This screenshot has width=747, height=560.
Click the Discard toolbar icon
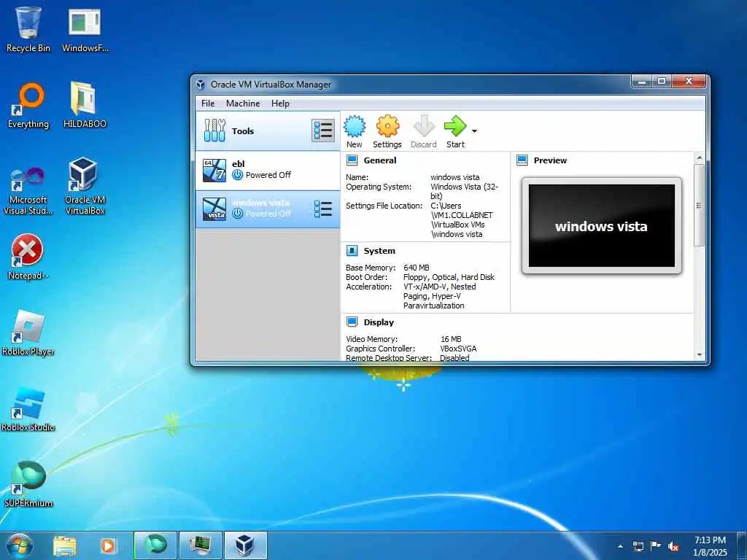point(424,126)
